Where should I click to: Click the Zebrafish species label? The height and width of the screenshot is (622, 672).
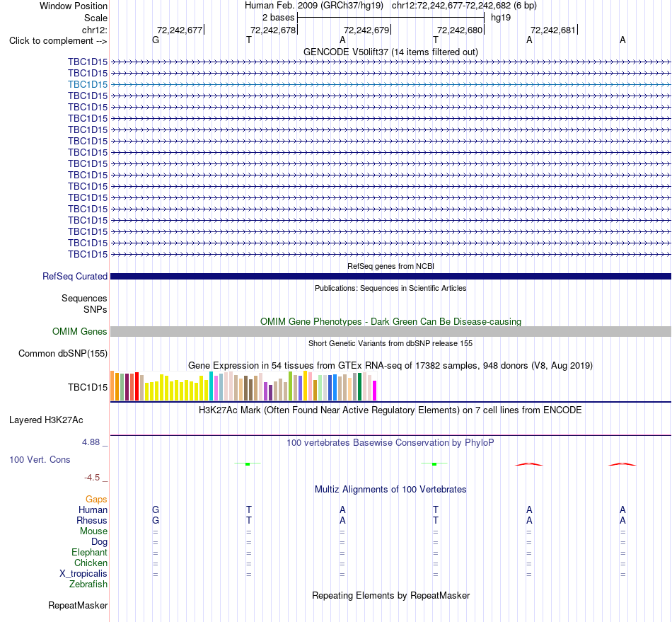click(x=88, y=584)
